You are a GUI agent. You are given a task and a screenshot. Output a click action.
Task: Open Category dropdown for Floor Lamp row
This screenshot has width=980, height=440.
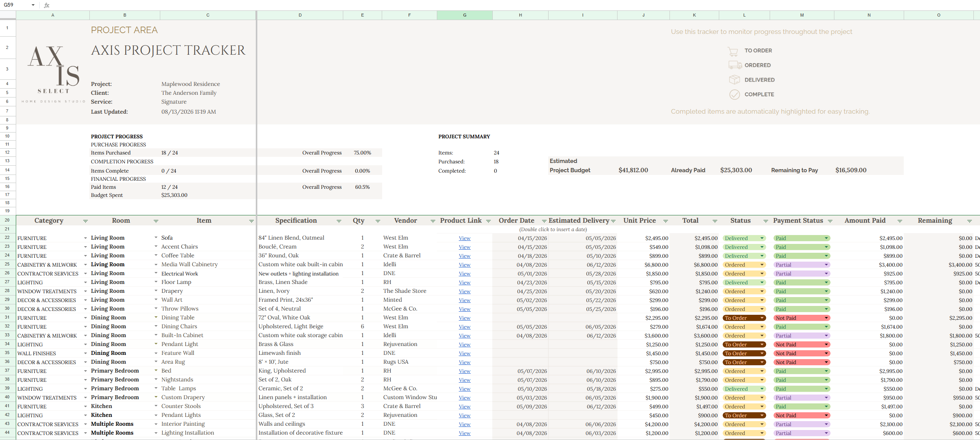coord(86,282)
